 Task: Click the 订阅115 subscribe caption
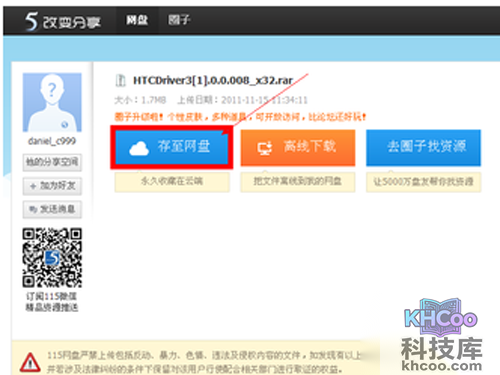(52, 302)
